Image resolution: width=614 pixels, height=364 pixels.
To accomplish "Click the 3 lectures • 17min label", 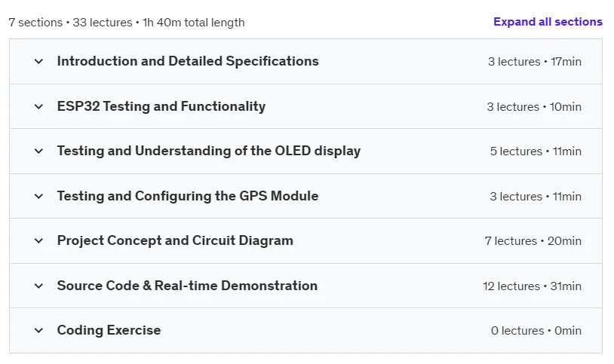I will click(x=535, y=62).
